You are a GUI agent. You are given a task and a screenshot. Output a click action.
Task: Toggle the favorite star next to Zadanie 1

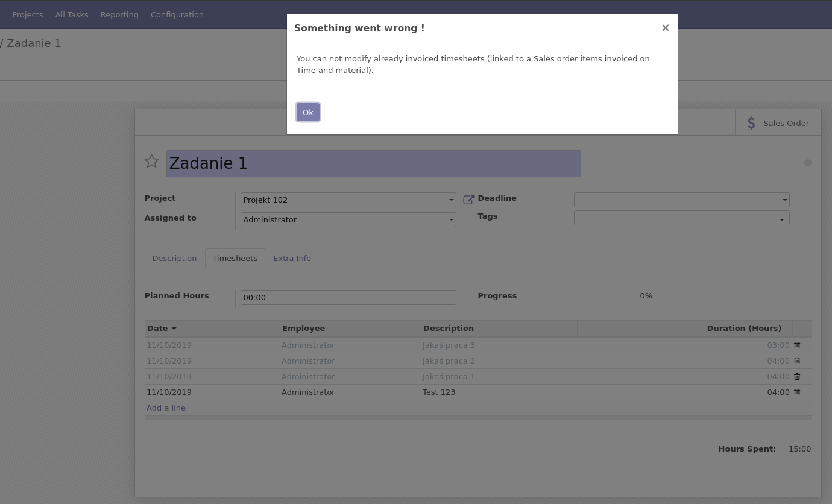151,161
